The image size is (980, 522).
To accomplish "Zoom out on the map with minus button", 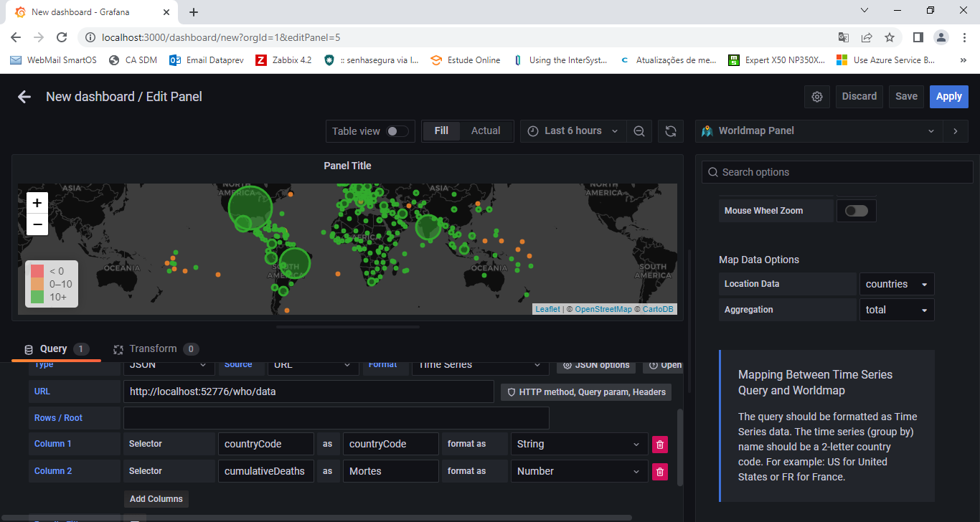I will 37,224.
